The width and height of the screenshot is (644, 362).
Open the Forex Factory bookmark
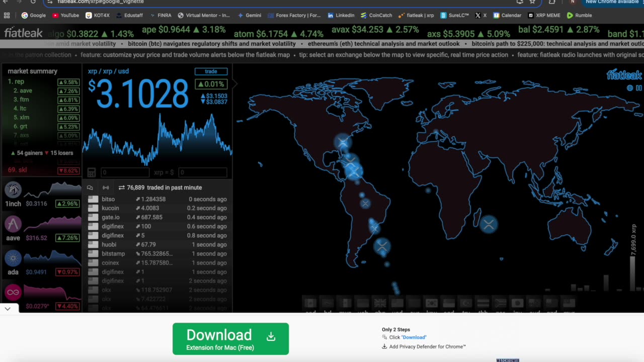pyautogui.click(x=294, y=16)
